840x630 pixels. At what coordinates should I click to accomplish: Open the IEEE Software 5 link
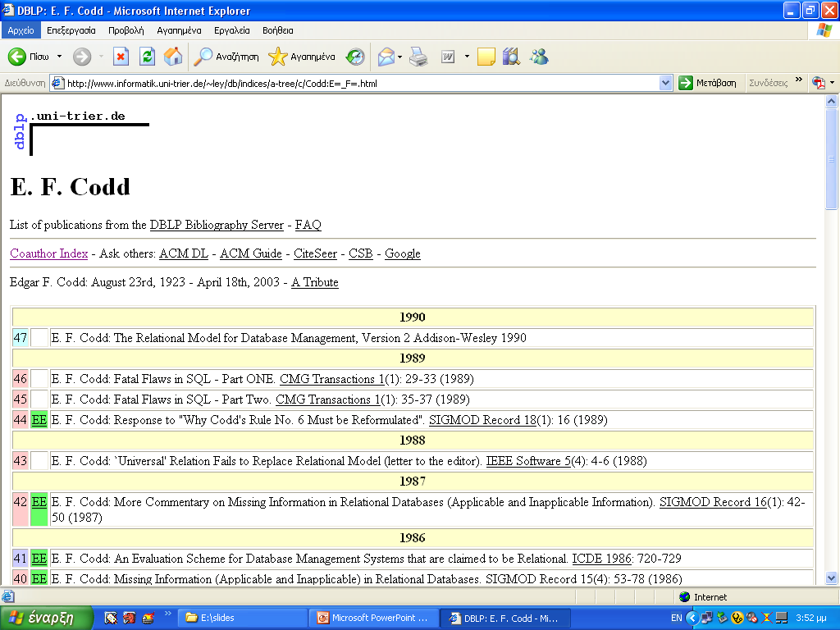click(x=528, y=461)
